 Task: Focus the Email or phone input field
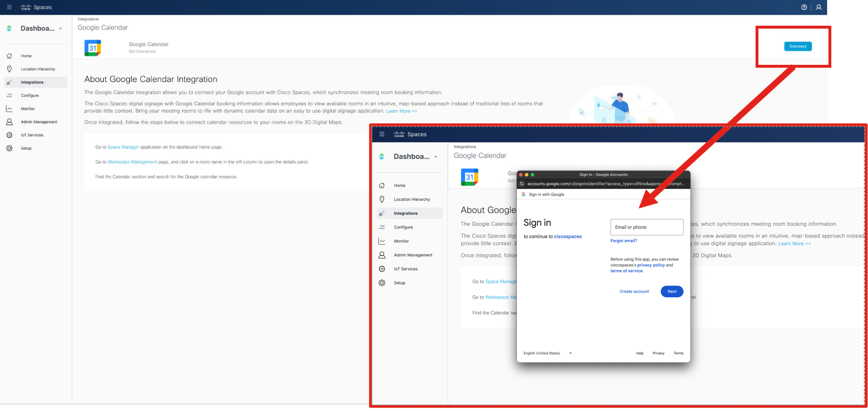click(646, 227)
